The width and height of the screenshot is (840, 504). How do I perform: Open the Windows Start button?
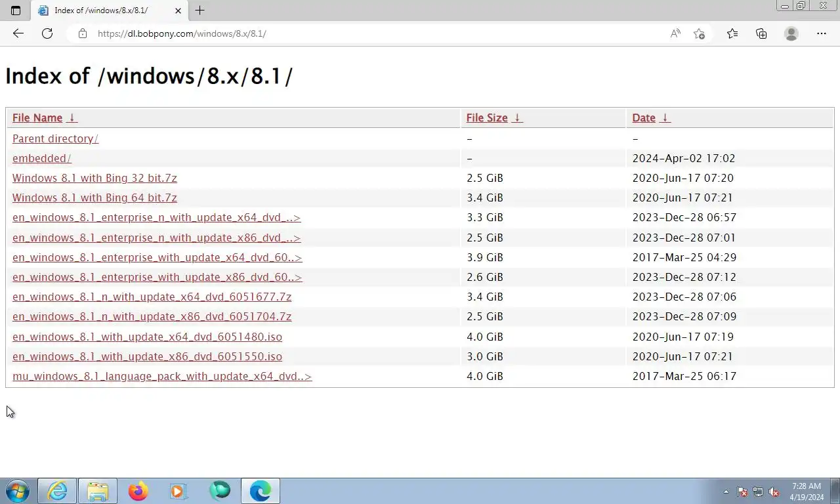(x=17, y=491)
